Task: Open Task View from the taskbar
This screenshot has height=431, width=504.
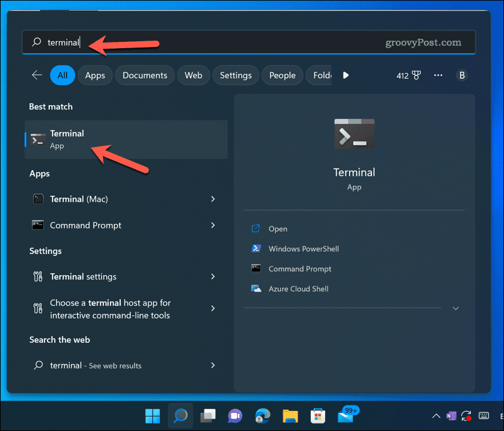Action: click(208, 416)
